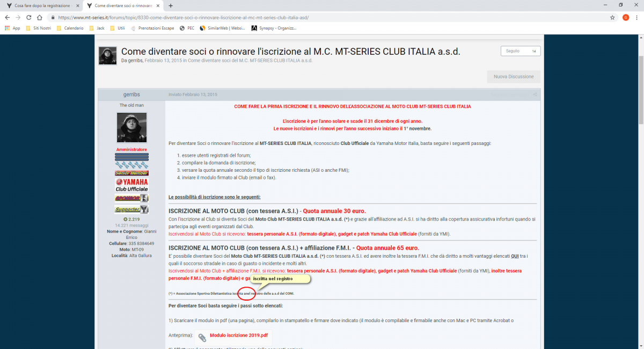
Task: Click the topic author avatar beside the title
Action: point(108,55)
